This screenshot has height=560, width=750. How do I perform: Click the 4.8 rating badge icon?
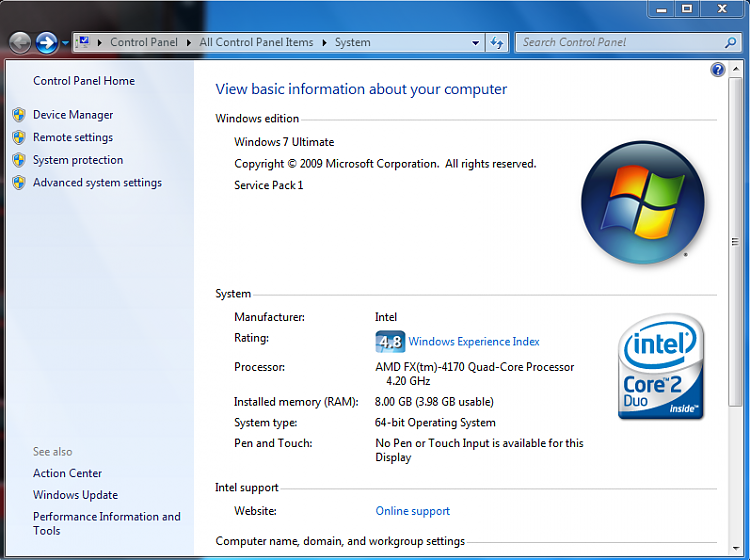(x=390, y=341)
